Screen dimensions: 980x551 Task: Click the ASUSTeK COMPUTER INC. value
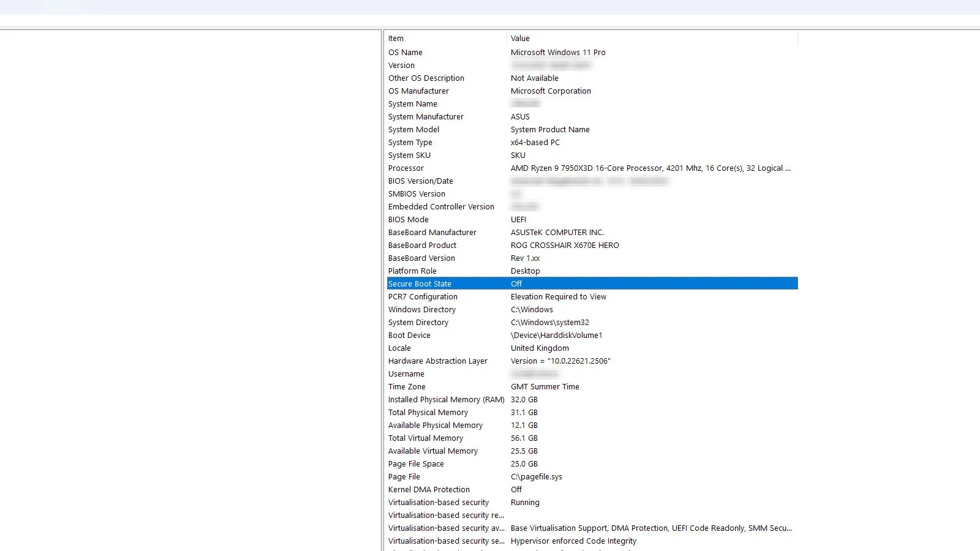[x=557, y=232]
